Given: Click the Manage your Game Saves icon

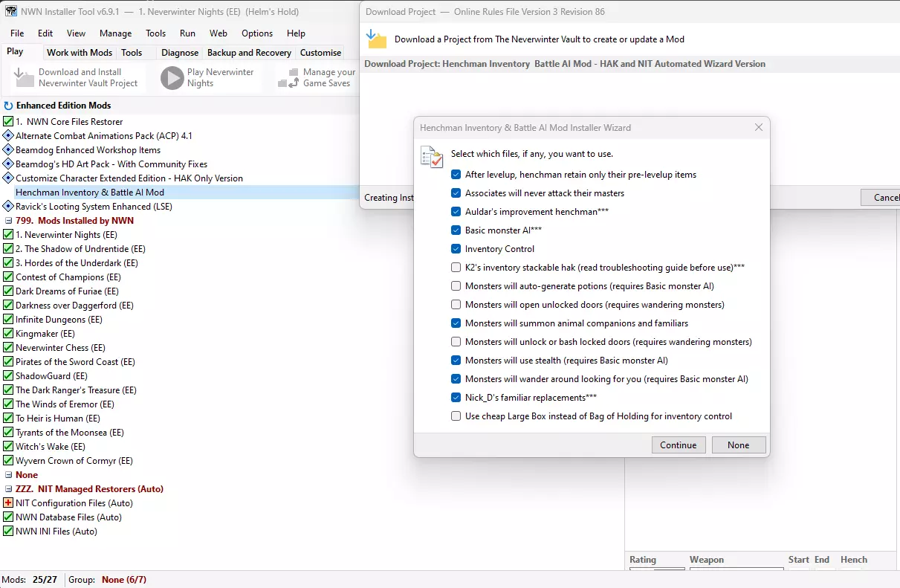Looking at the screenshot, I should coord(288,77).
